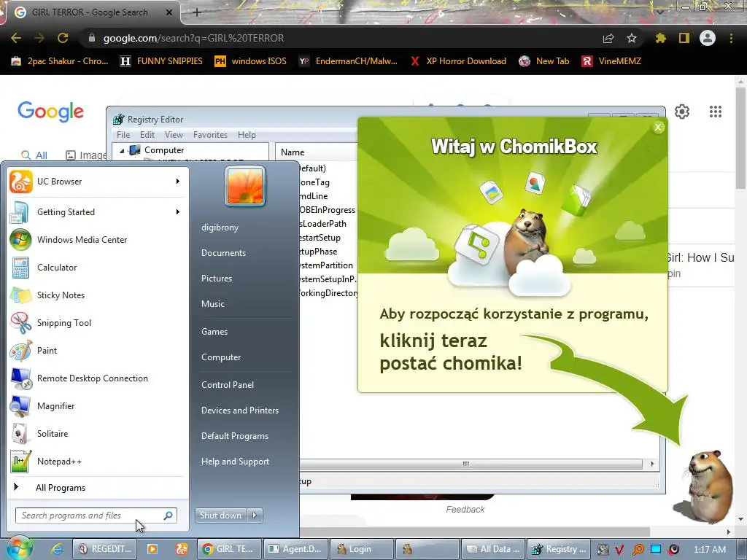The height and width of the screenshot is (560, 747).
Task: Open Google search settings gear
Action: (x=682, y=112)
